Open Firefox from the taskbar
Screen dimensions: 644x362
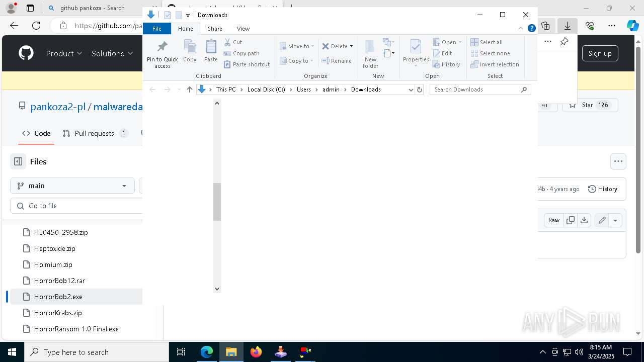coord(256,352)
